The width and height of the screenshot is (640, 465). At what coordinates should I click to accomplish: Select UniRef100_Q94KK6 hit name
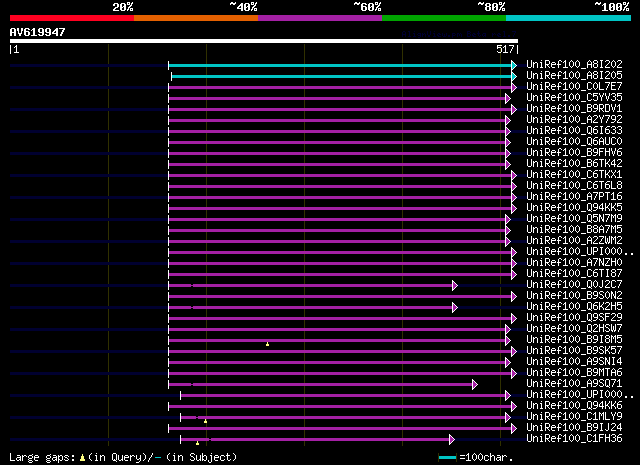pos(574,406)
